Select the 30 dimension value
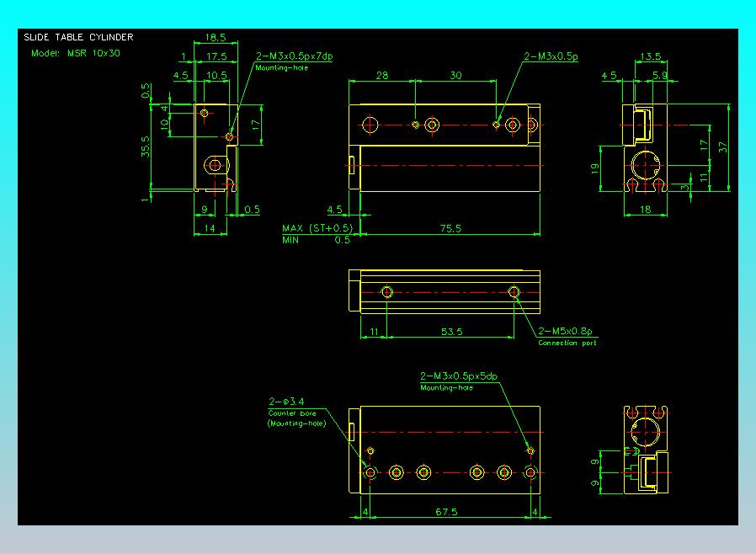This screenshot has width=756, height=554. click(x=455, y=75)
